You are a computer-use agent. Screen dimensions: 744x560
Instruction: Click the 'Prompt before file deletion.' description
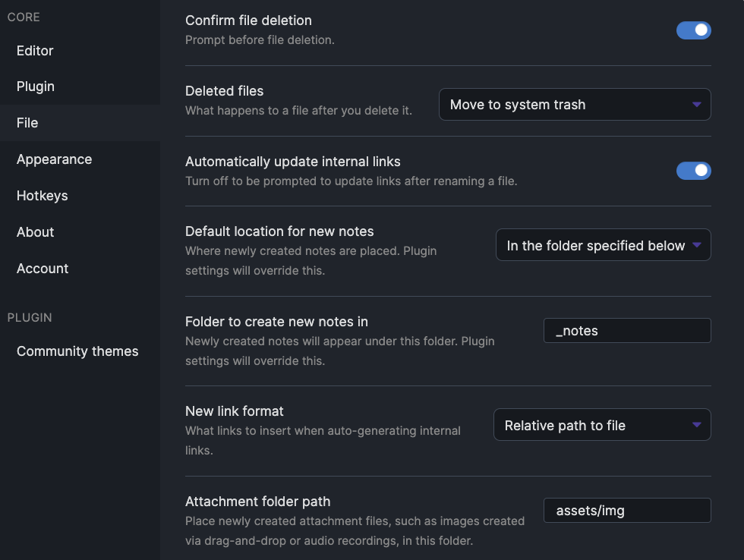[x=260, y=39]
